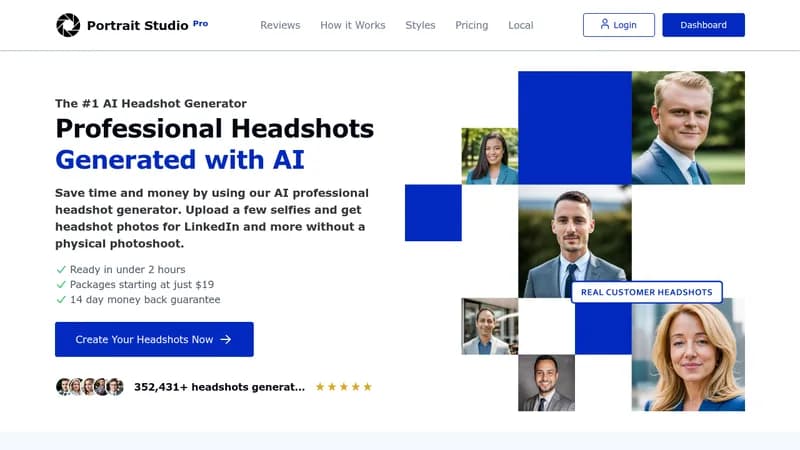Screen dimensions: 800x450
Task: Click the Real Customer Headshots badge
Action: point(646,292)
